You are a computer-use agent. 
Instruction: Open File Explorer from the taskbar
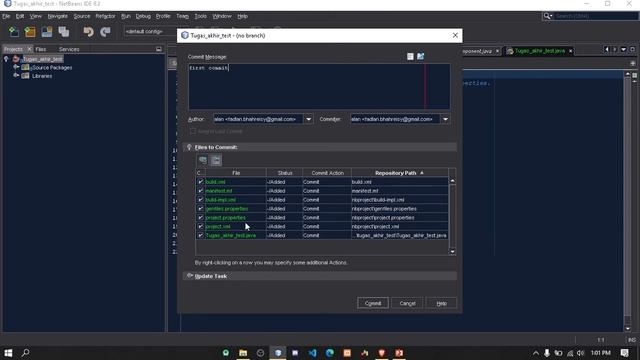click(243, 353)
